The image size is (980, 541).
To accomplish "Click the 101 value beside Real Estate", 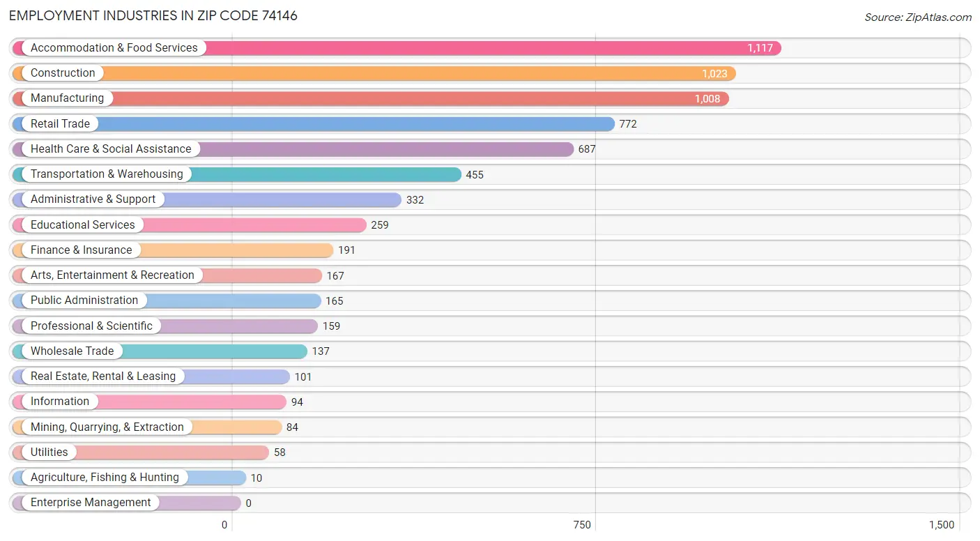I will [303, 377].
